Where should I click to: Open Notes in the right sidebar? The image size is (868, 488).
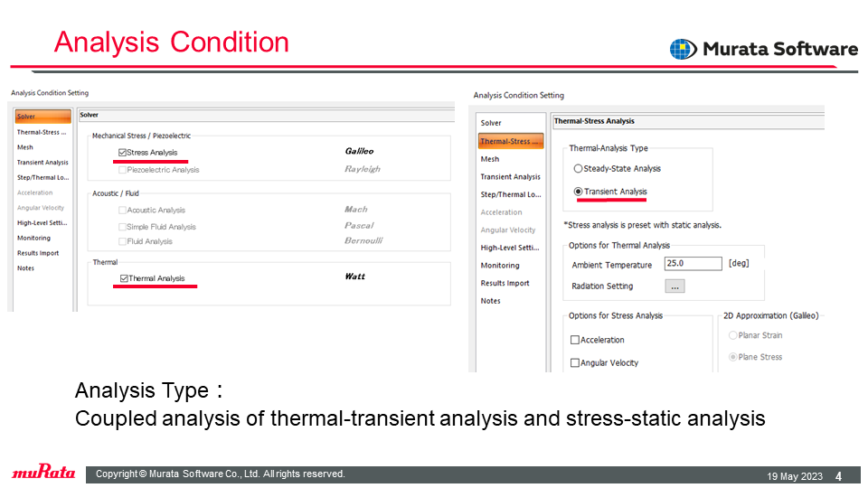(490, 300)
